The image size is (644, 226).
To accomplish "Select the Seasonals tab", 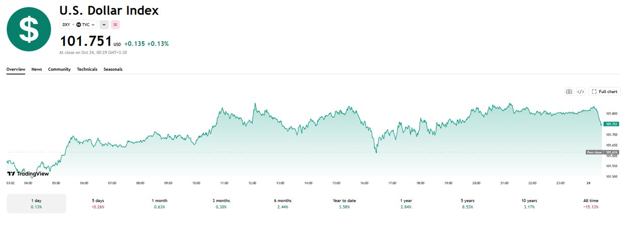I will (x=113, y=69).
